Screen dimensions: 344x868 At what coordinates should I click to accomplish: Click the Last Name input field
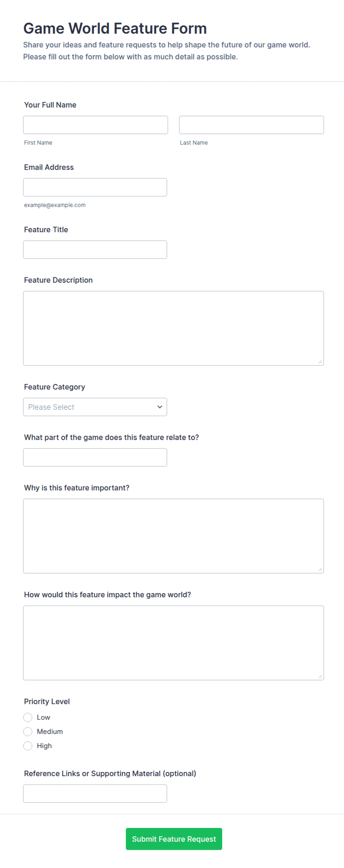(252, 125)
